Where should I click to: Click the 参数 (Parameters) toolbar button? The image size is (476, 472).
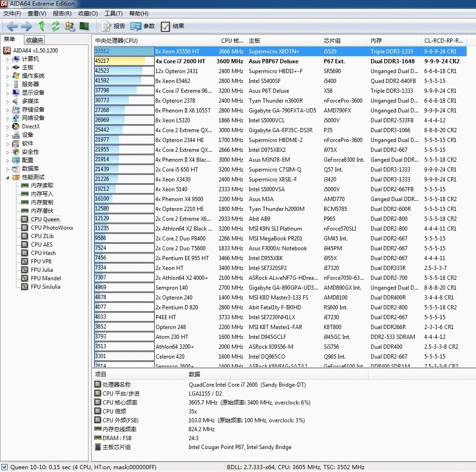coord(142,26)
